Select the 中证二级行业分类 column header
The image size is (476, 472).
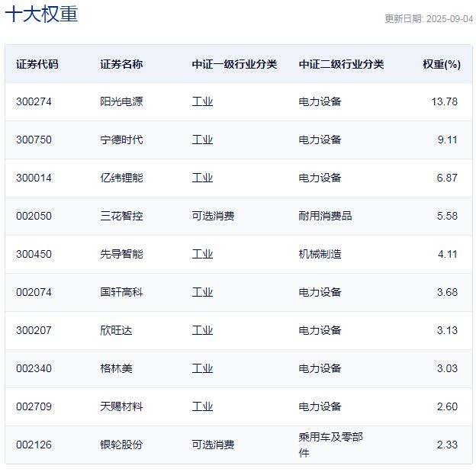point(341,64)
